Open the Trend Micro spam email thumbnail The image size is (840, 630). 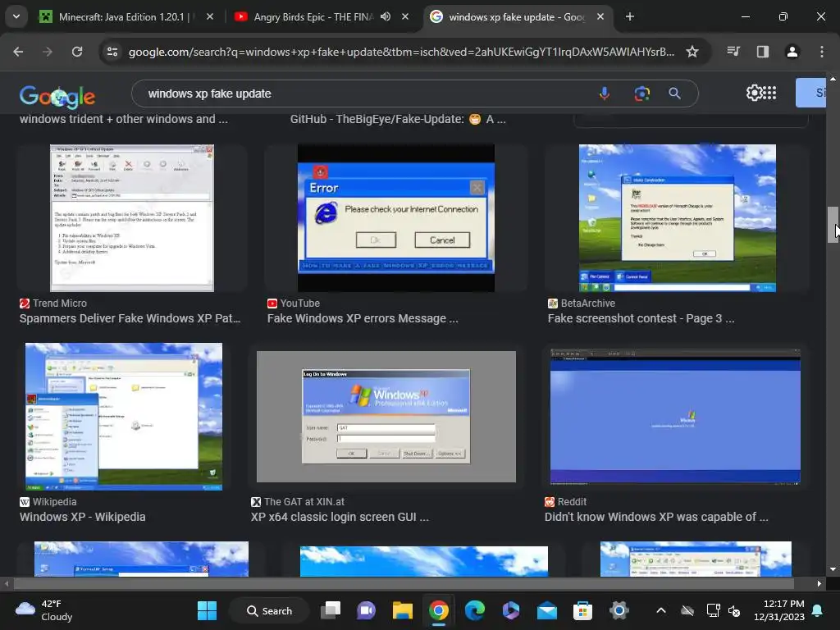[x=132, y=218]
